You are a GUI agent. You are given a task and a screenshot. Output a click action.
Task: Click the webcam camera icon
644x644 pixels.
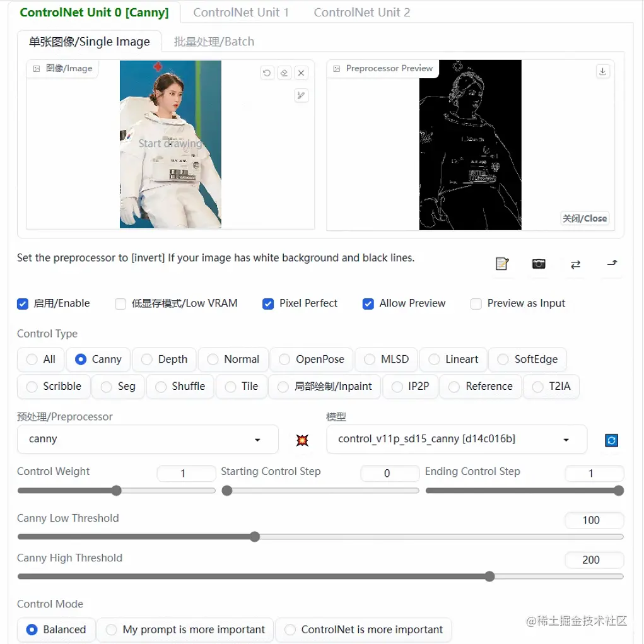click(x=539, y=265)
